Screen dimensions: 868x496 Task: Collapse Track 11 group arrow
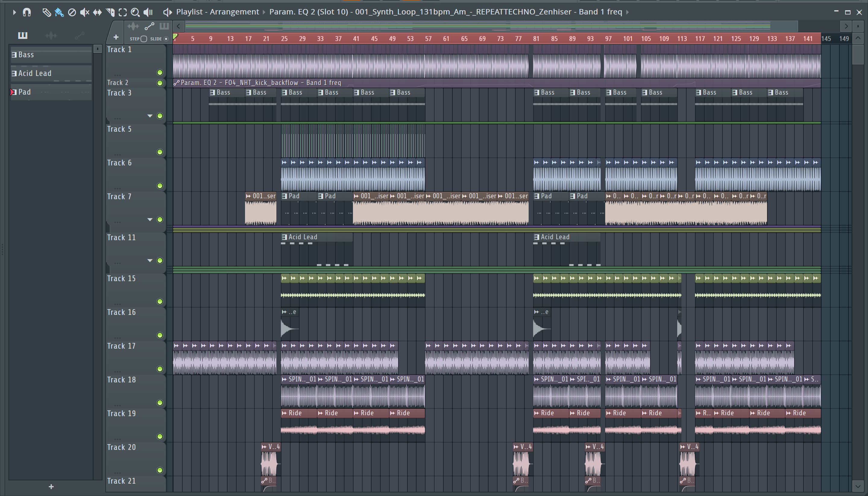point(150,261)
